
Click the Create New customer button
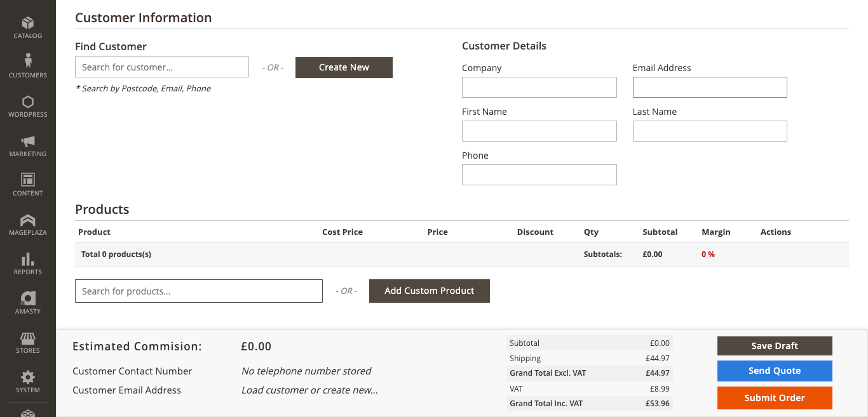point(344,67)
